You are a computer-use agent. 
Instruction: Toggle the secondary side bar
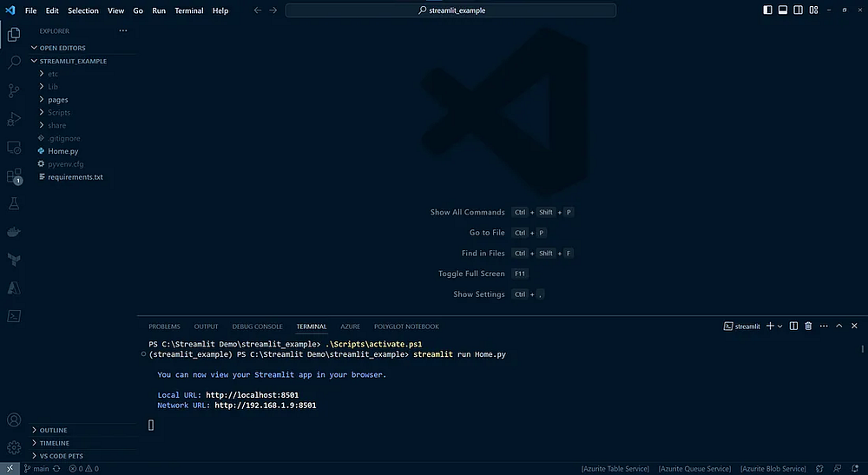pos(798,10)
